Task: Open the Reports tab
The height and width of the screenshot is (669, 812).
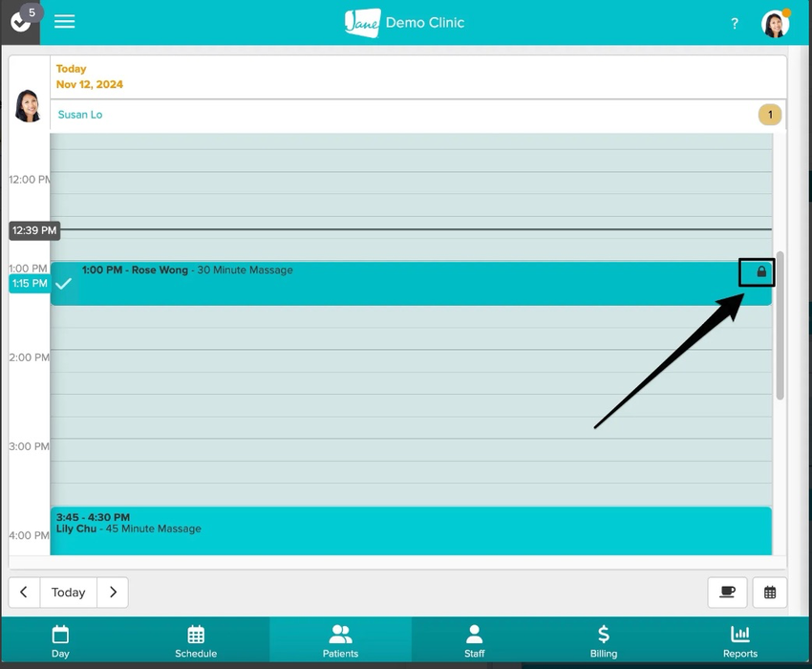Action: (740, 640)
